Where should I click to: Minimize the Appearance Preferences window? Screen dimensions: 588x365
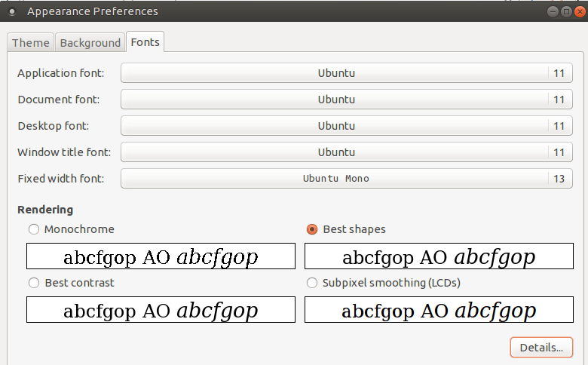(553, 11)
